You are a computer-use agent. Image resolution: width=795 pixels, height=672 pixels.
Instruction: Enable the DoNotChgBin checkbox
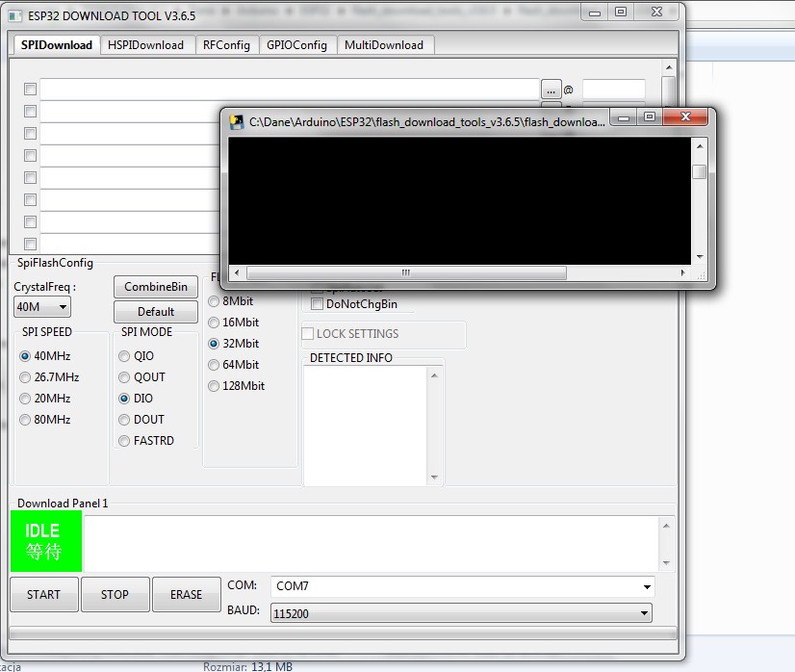[317, 304]
